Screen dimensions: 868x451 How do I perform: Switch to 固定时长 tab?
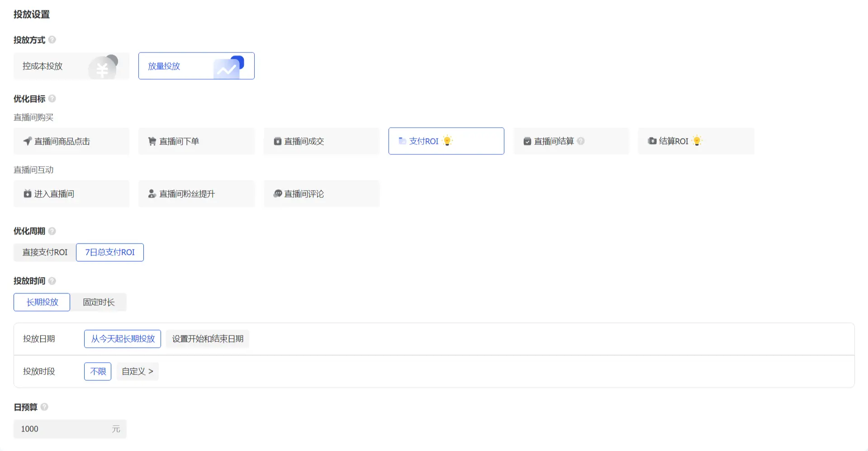[x=99, y=302]
